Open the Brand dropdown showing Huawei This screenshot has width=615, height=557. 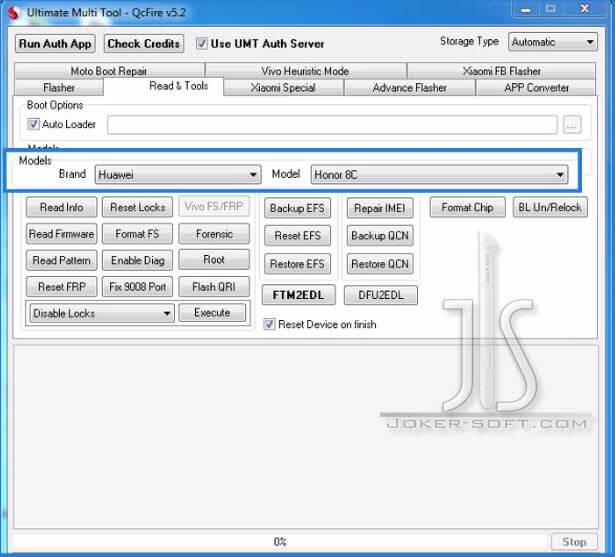click(178, 175)
